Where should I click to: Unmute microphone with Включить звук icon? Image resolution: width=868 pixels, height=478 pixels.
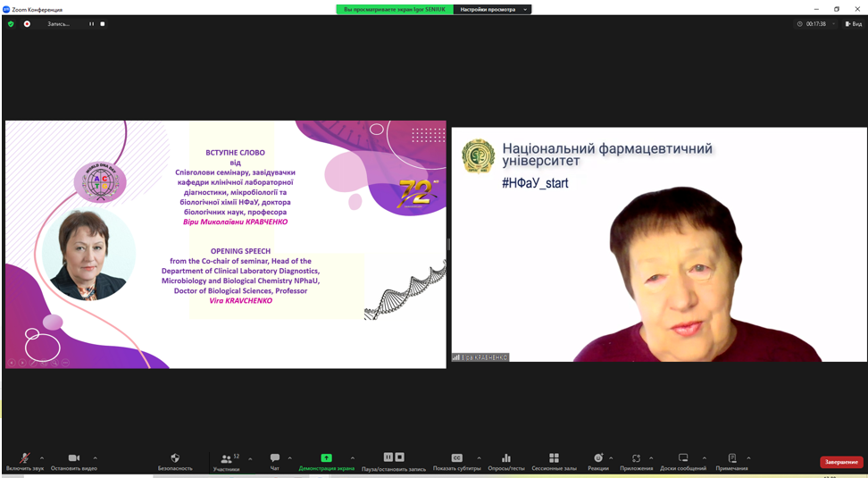[x=25, y=458]
